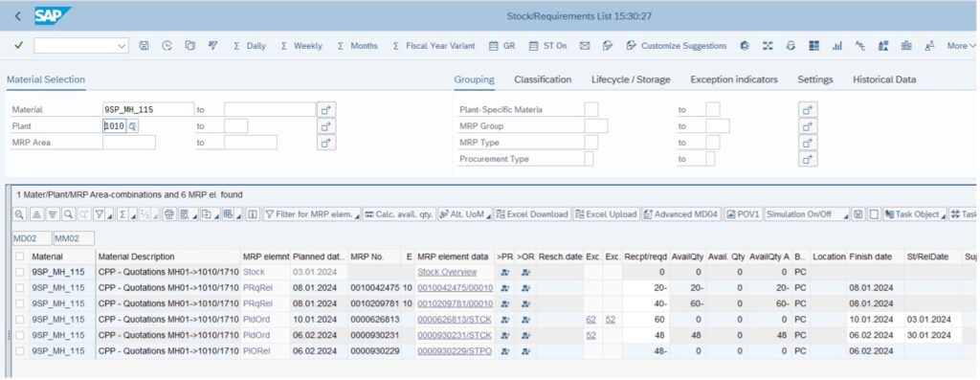
Task: Click the SAP back arrow icon
Action: click(17, 16)
